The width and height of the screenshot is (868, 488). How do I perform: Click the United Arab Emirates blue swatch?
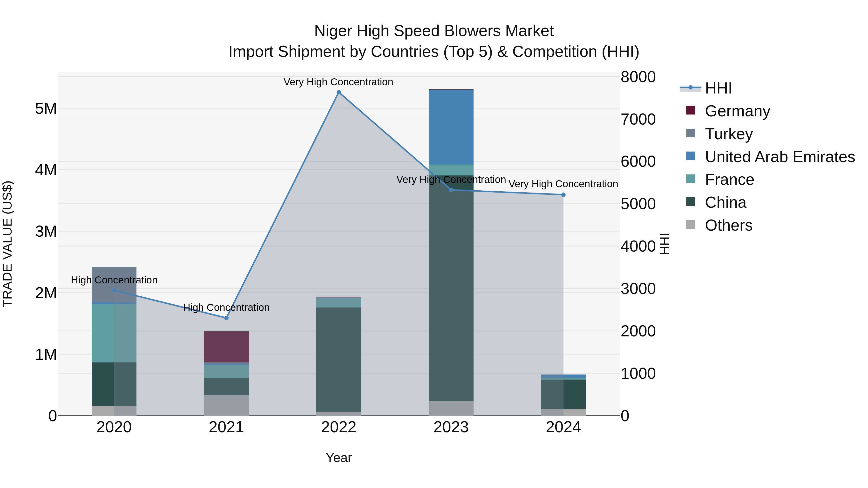point(691,156)
